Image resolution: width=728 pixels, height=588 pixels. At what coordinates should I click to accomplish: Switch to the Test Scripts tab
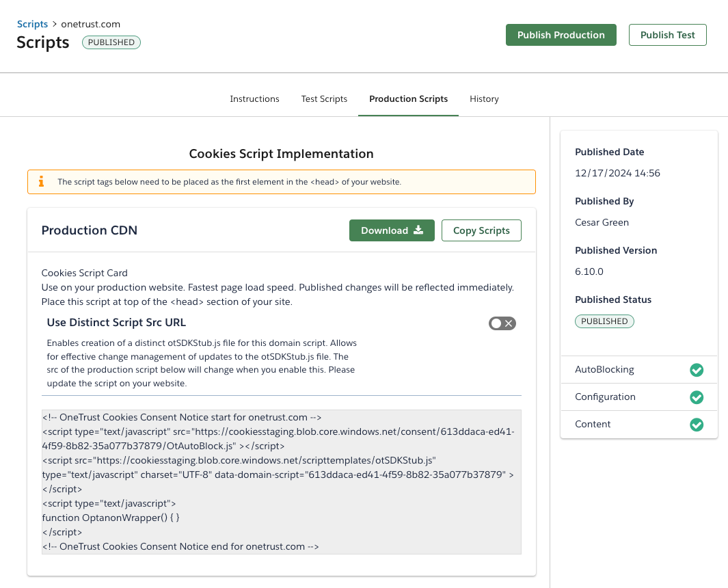point(324,99)
